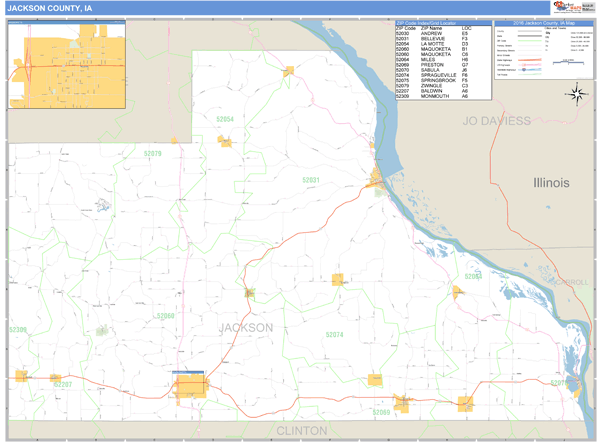
Task: Click the green ZIP Code boundary legend line
Action: 530,41
